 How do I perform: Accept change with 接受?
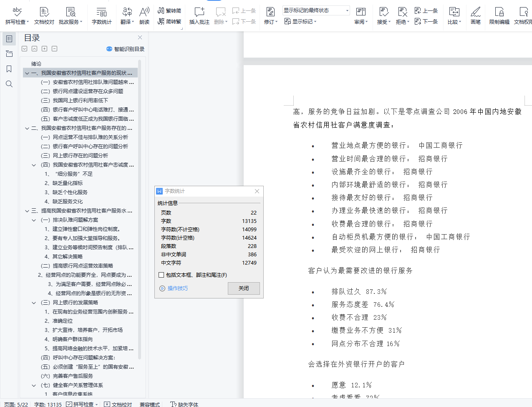[x=383, y=16]
